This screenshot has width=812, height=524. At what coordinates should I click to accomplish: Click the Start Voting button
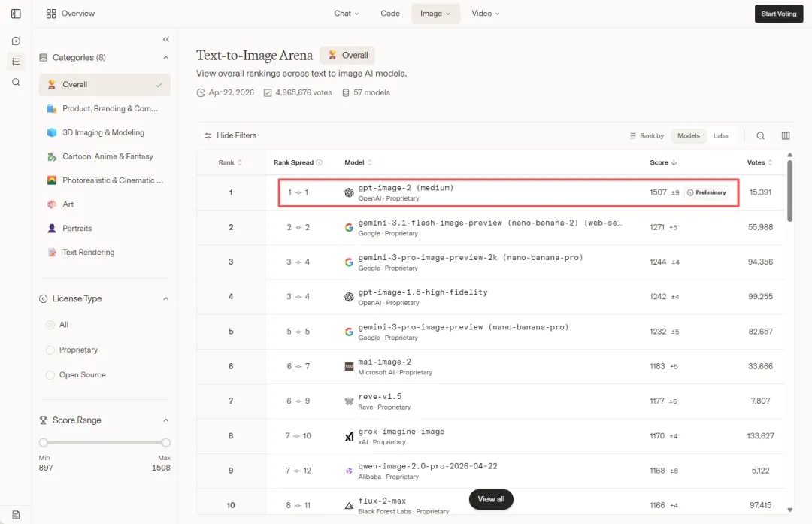pyautogui.click(x=778, y=14)
